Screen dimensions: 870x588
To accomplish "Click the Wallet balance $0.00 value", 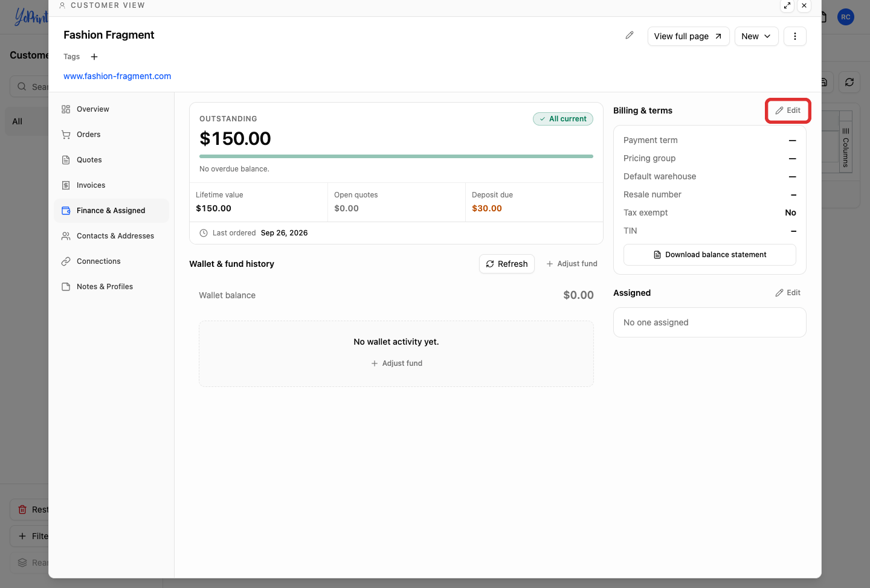I will click(x=578, y=295).
